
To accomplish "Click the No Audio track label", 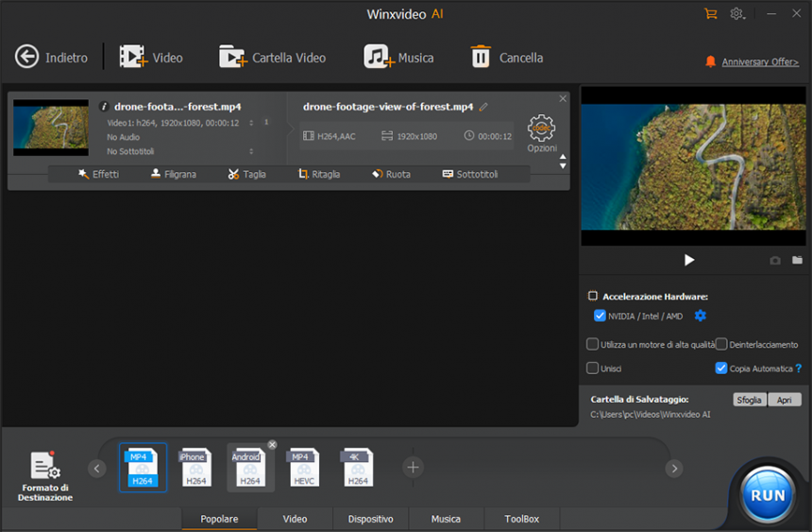I will [x=124, y=137].
